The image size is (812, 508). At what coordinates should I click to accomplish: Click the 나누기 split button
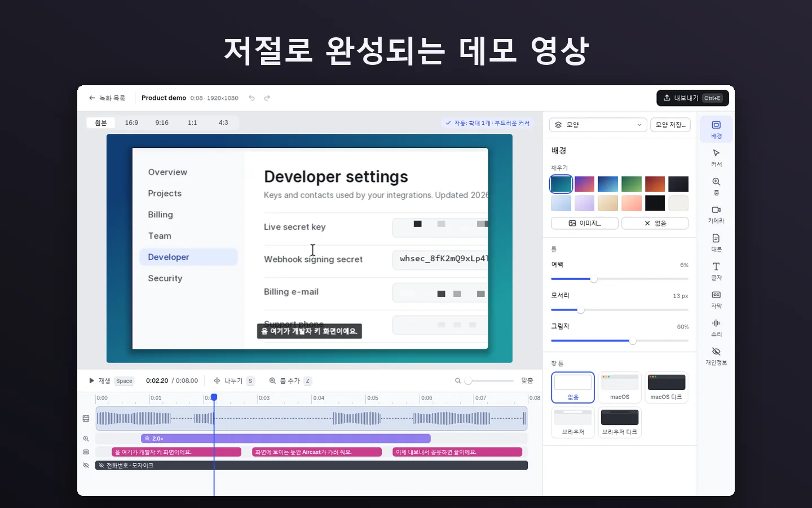[234, 381]
